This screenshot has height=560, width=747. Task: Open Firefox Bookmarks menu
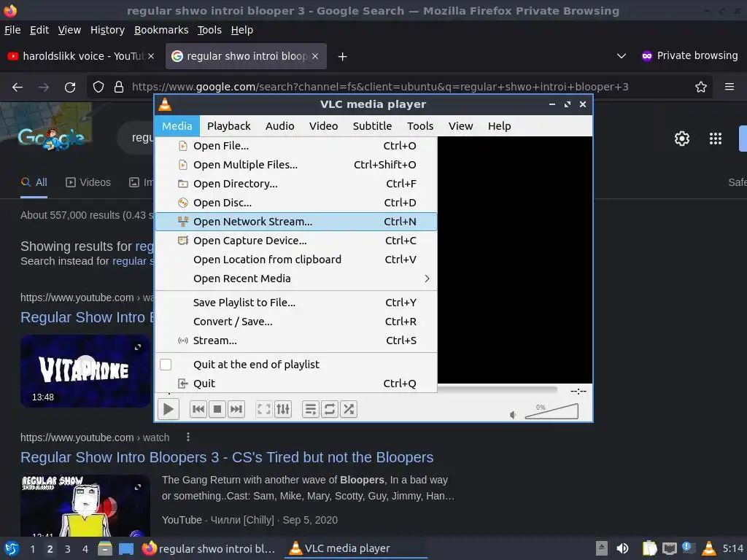pos(161,30)
